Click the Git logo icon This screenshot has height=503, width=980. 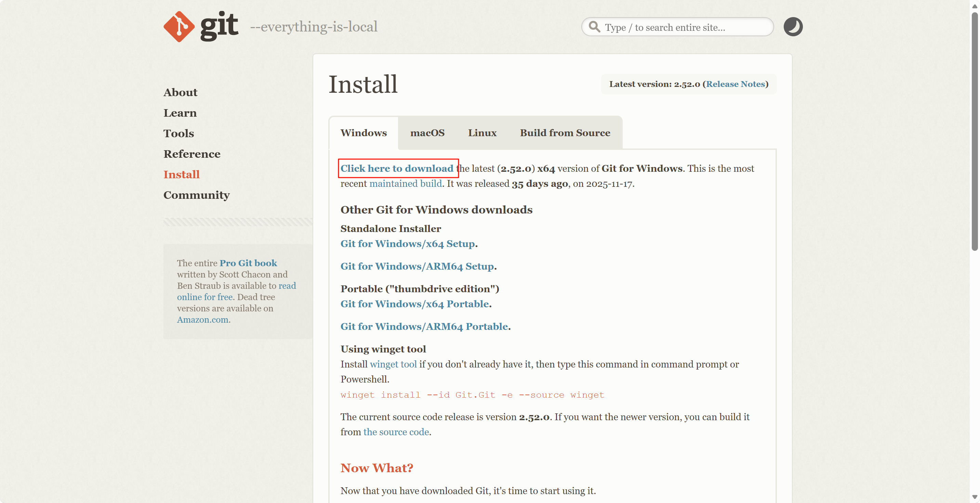(x=179, y=27)
